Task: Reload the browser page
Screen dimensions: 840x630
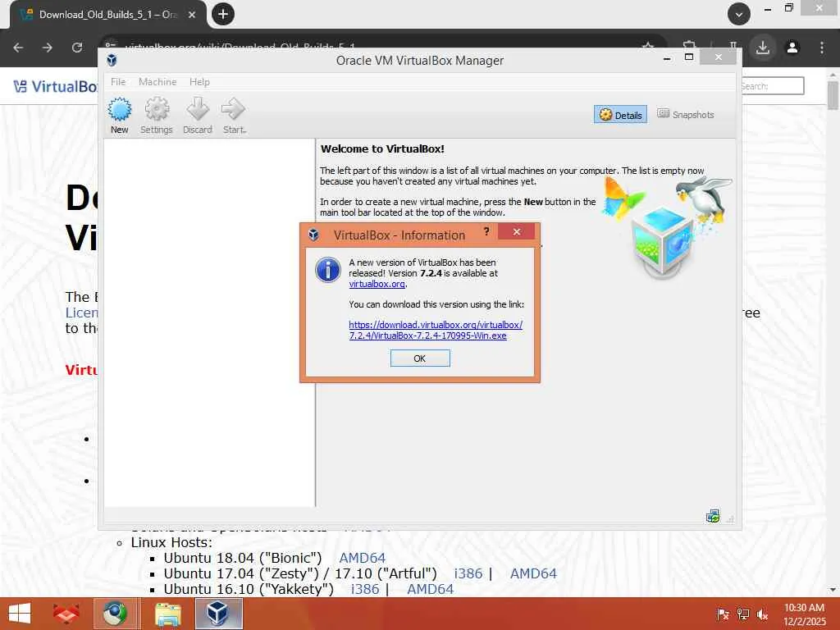Action: [77, 48]
